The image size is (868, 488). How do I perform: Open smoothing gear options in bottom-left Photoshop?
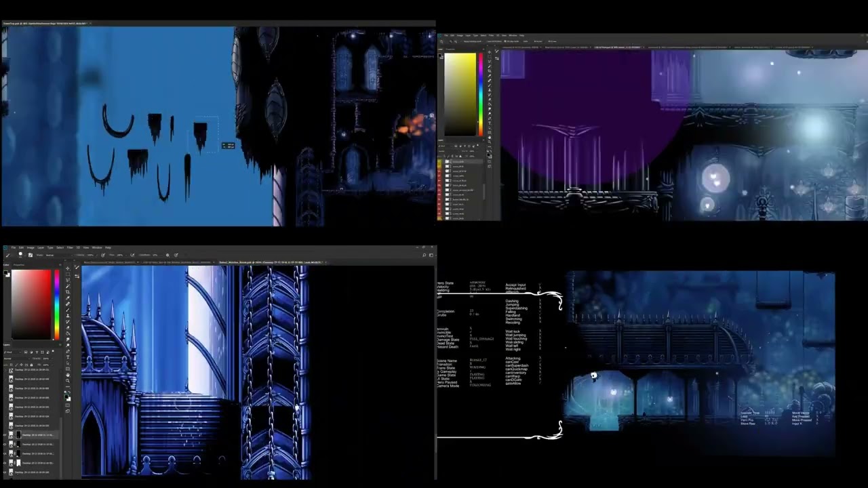[x=167, y=255]
